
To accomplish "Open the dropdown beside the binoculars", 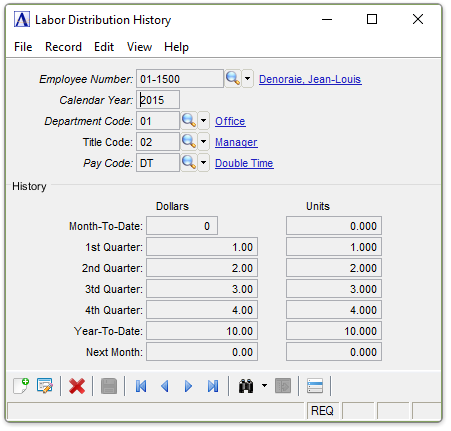I will click(x=264, y=386).
